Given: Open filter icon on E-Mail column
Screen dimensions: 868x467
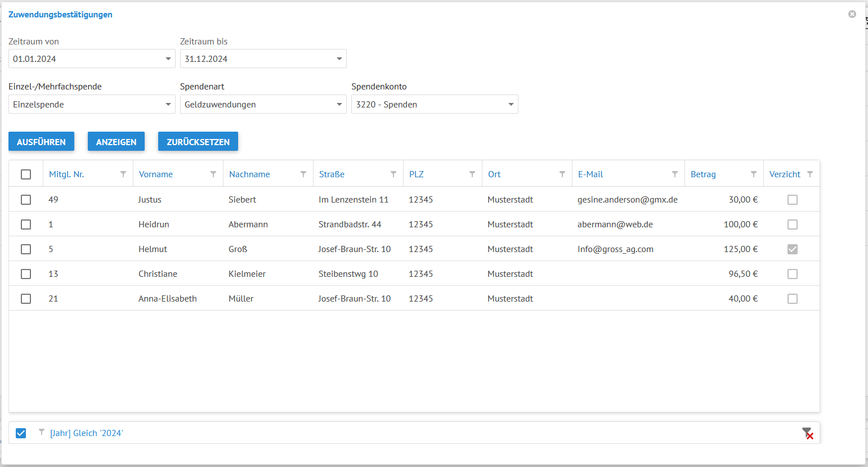Looking at the screenshot, I should click(x=675, y=174).
